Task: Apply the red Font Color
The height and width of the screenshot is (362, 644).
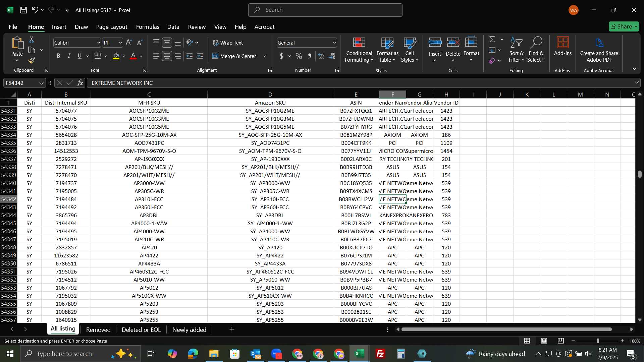Action: click(x=133, y=56)
